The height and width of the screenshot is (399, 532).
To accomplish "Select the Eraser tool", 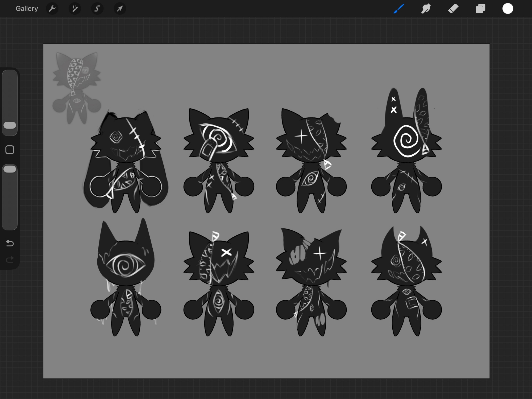I will click(x=453, y=9).
